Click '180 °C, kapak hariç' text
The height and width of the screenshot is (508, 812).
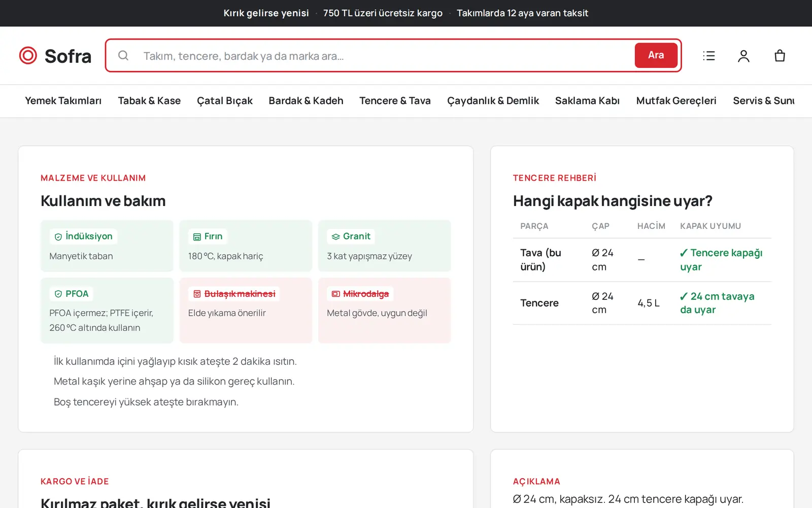[x=226, y=256]
